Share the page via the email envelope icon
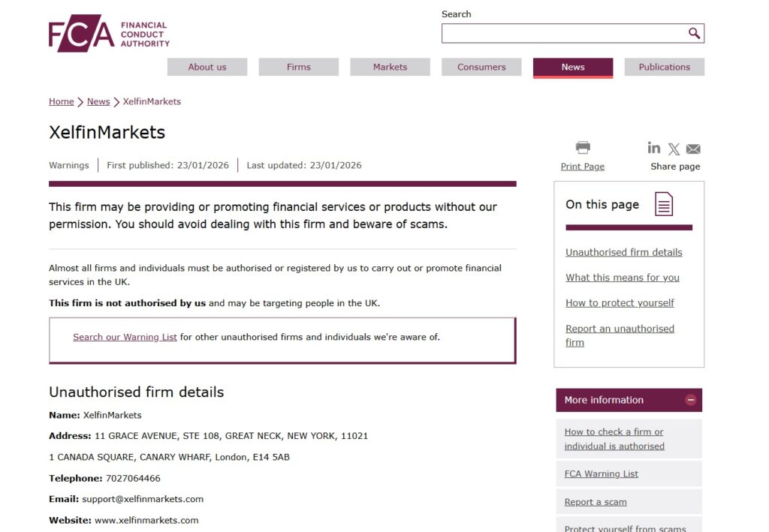The height and width of the screenshot is (532, 769). (x=692, y=148)
